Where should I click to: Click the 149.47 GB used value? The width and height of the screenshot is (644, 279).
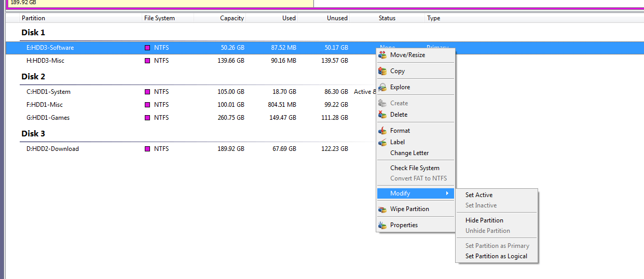(x=283, y=118)
